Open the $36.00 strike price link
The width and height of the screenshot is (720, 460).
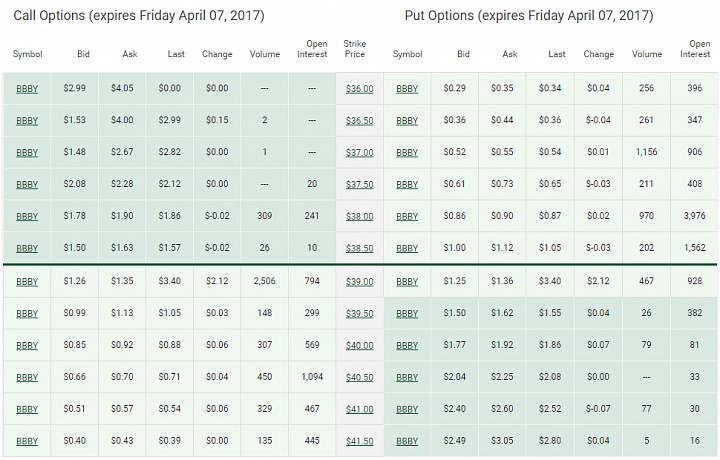tap(359, 89)
